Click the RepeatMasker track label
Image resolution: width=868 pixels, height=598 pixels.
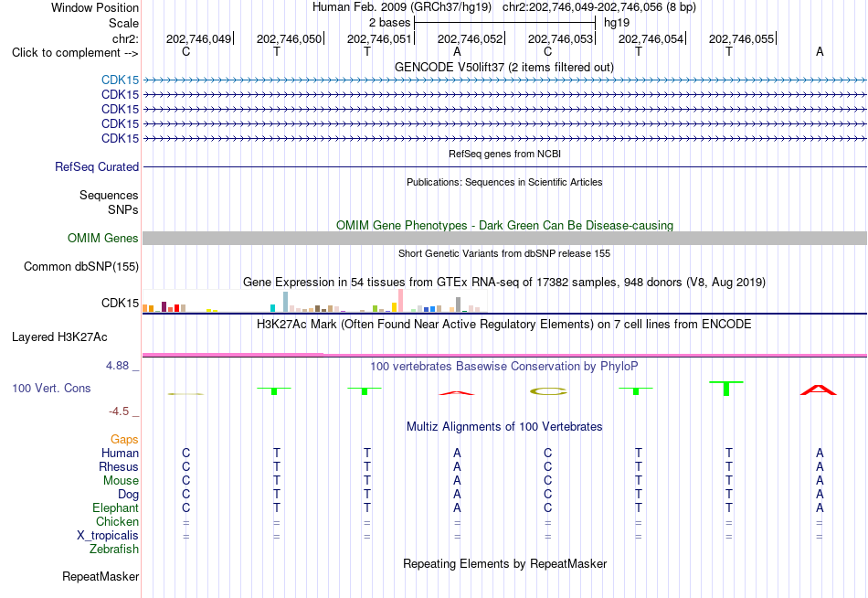tap(101, 577)
